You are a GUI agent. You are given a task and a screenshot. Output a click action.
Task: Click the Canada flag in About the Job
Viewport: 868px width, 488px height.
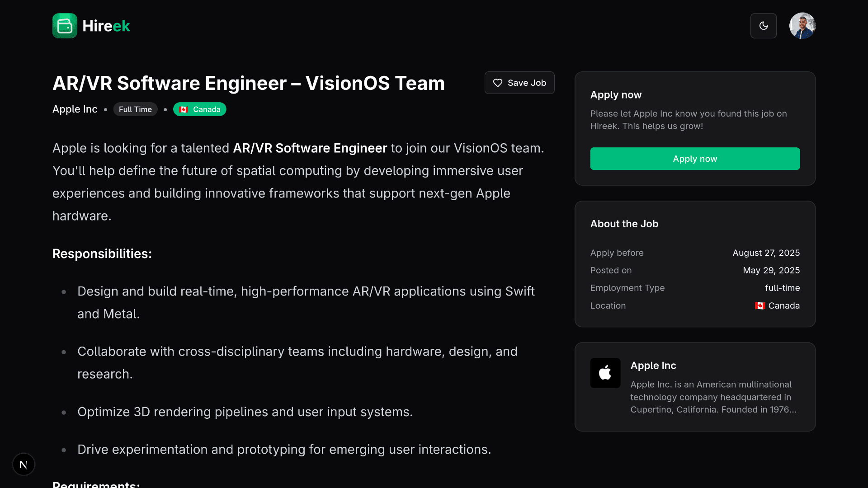pos(760,306)
